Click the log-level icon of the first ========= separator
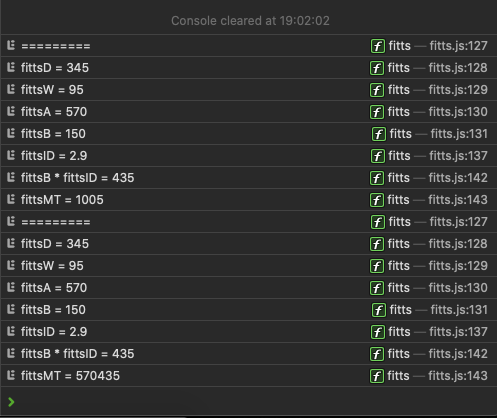 [x=11, y=45]
